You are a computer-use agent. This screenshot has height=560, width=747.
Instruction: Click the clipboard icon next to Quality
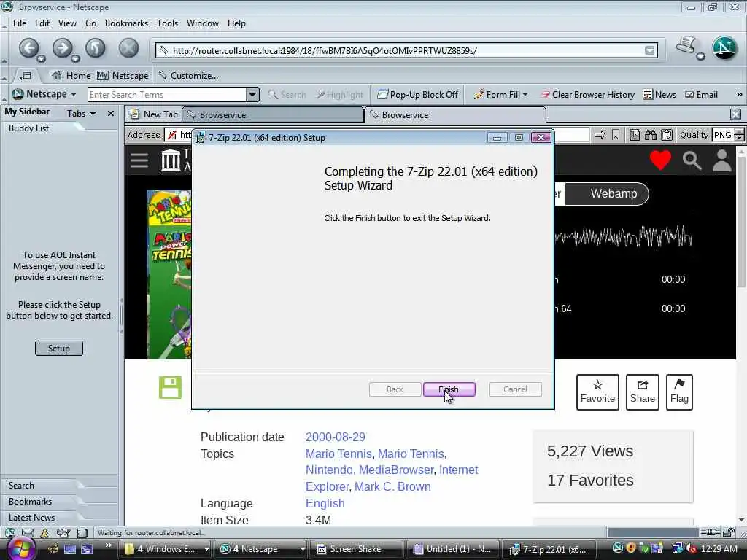tap(667, 135)
